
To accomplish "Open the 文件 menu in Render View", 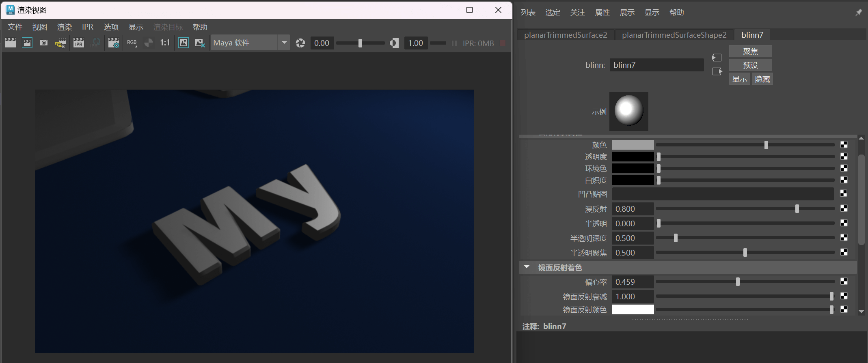I will point(15,27).
